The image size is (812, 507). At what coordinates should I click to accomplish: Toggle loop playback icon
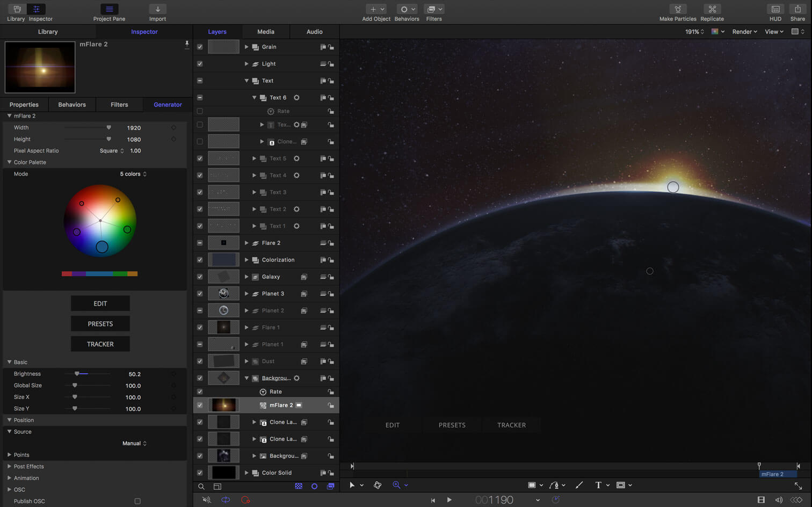tap(226, 500)
